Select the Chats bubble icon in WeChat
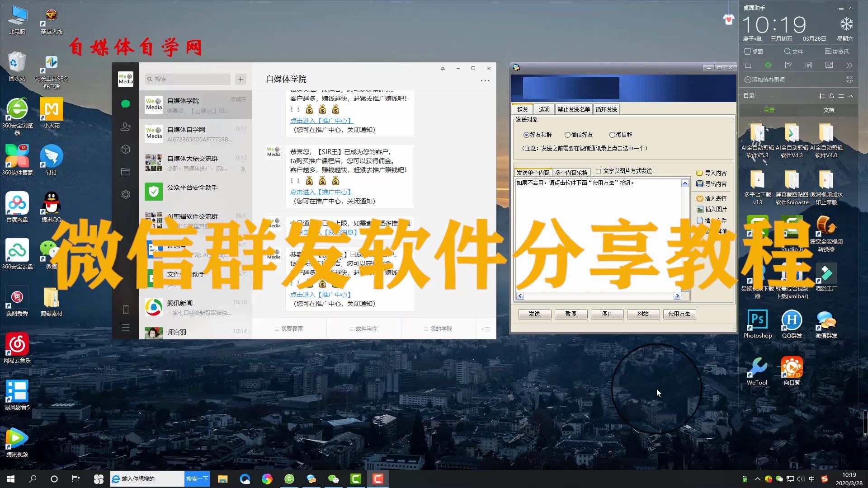Image resolution: width=868 pixels, height=488 pixels. 125,104
